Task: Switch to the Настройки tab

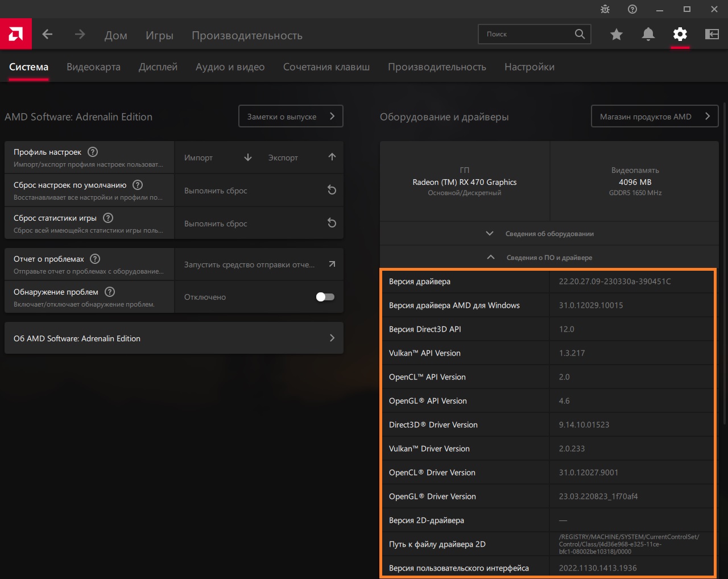Action: point(530,67)
